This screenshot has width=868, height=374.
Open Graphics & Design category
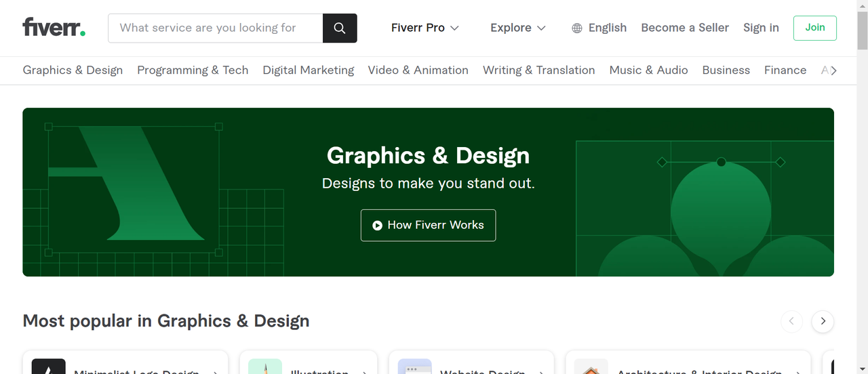[x=73, y=70]
